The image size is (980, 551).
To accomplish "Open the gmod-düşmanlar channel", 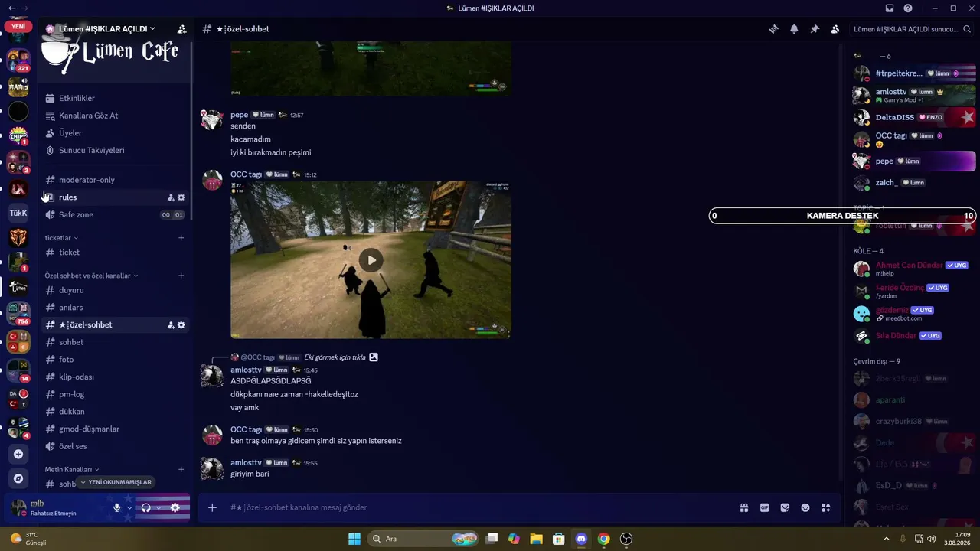I will [115, 429].
